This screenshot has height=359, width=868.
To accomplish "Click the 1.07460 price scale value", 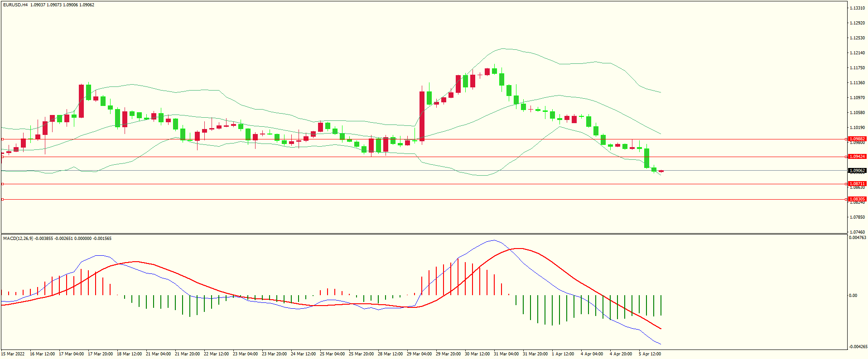I will coord(857,232).
